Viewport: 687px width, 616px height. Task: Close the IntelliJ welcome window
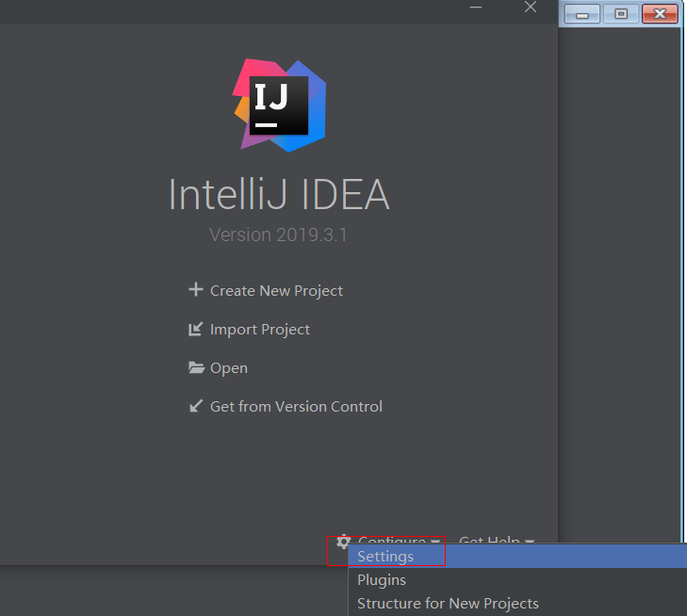click(531, 8)
